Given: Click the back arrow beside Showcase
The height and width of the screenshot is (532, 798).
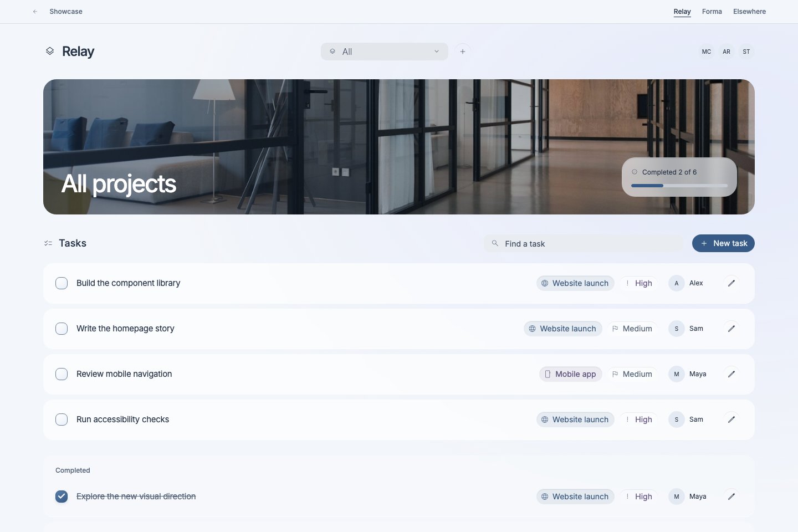Looking at the screenshot, I should pyautogui.click(x=35, y=12).
